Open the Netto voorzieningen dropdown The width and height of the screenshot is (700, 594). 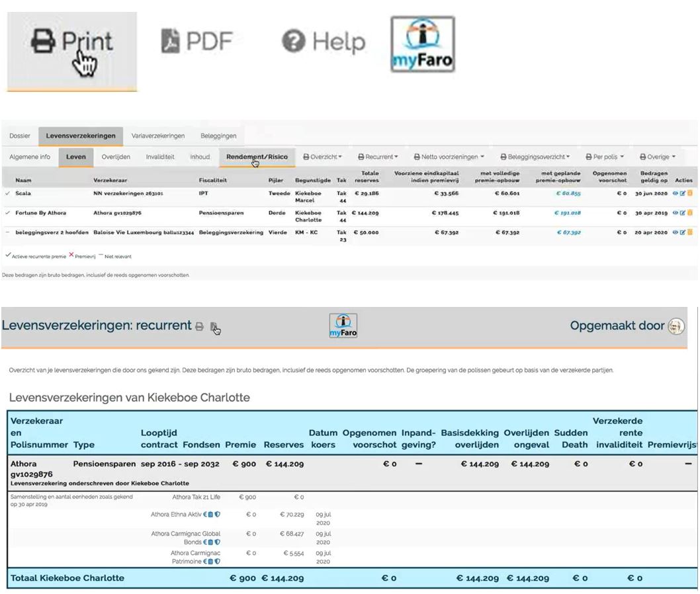coord(449,157)
